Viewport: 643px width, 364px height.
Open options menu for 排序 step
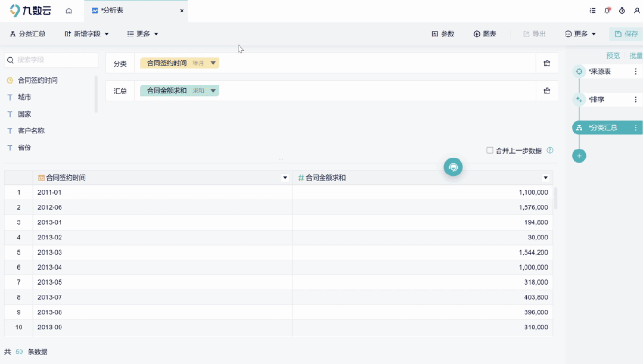tap(636, 99)
